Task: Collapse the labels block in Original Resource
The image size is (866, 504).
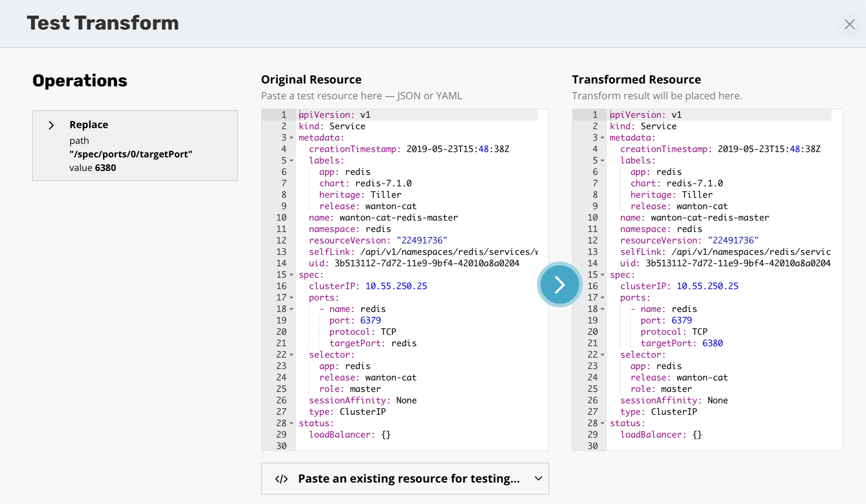Action: pyautogui.click(x=291, y=161)
